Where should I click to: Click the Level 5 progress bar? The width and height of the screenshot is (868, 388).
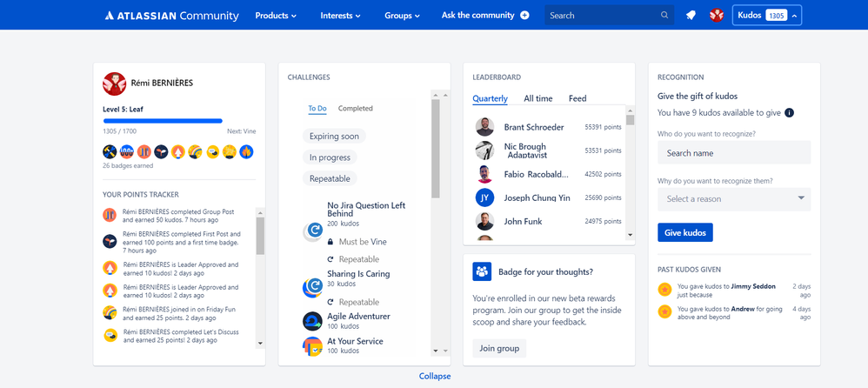[x=163, y=121]
